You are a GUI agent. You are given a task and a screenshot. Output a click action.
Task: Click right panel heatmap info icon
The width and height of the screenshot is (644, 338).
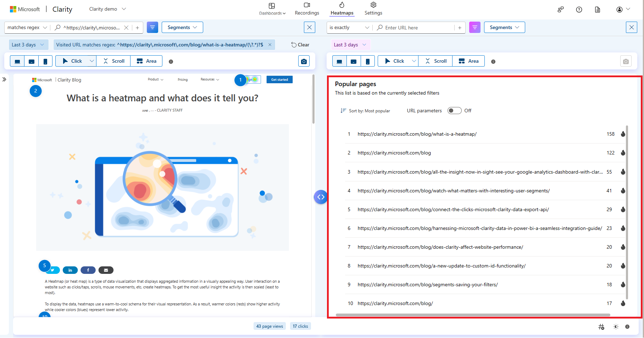(x=493, y=62)
